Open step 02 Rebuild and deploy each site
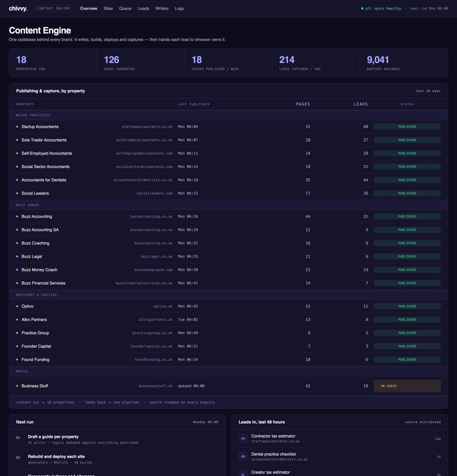The image size is (457, 476). (117, 459)
